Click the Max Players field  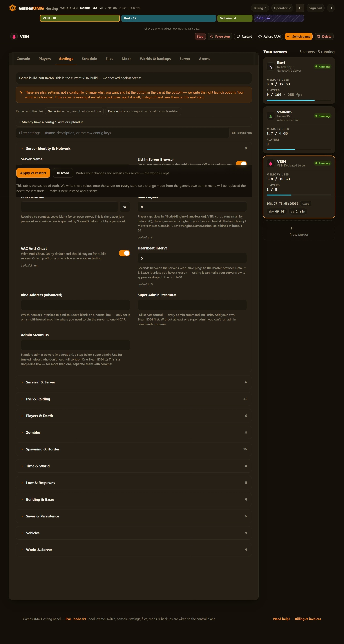(192, 207)
